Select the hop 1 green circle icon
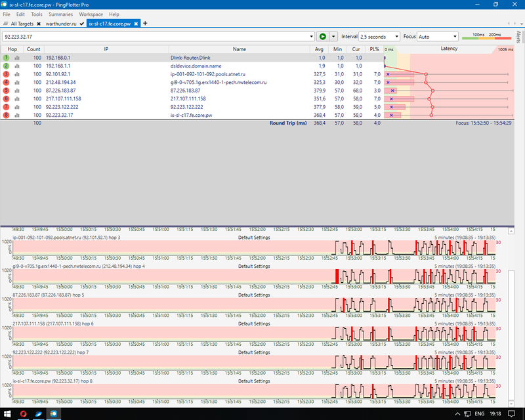 (7, 58)
